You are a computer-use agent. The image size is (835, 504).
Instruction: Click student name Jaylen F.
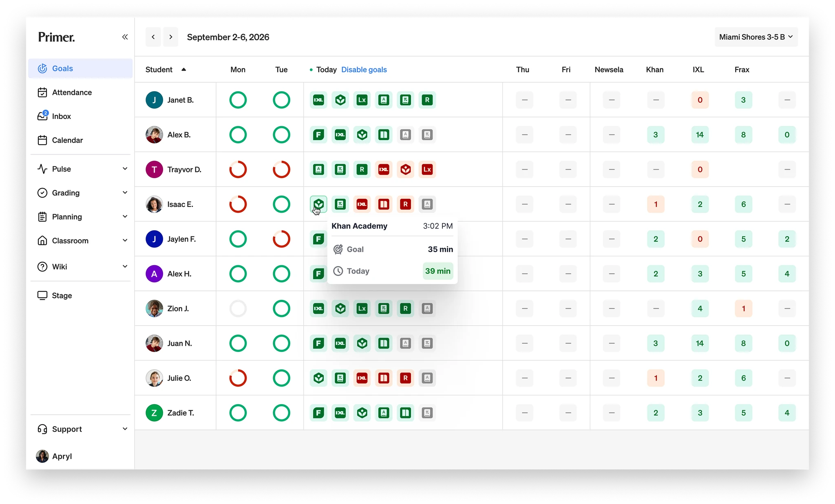click(x=181, y=239)
